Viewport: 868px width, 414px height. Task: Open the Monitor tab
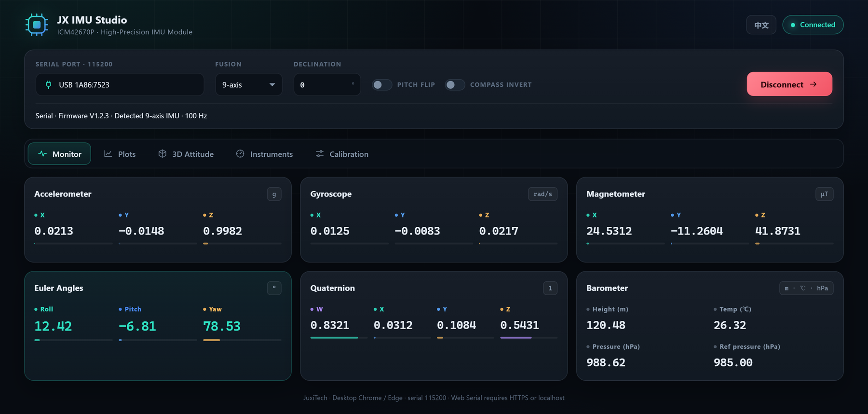pos(59,153)
